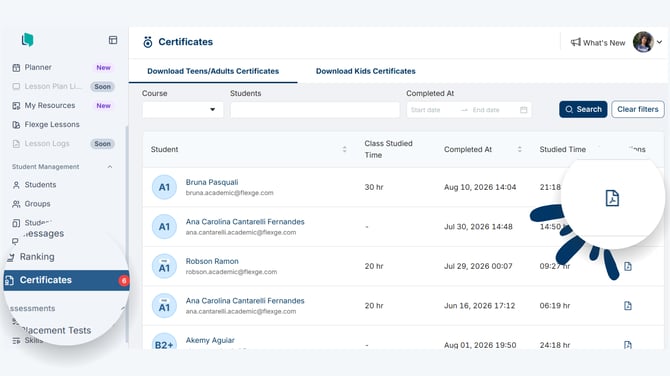Click the Students person icon
The image size is (670, 376).
click(x=16, y=185)
